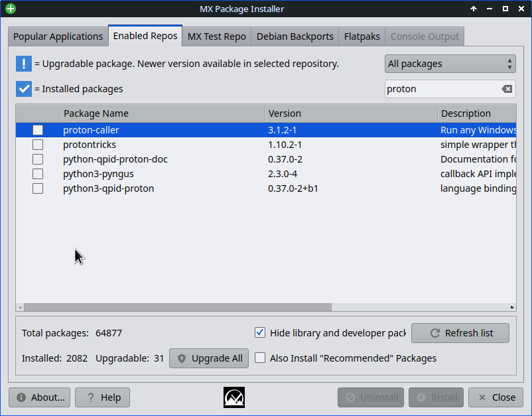Select the Enabled Repos tab
This screenshot has width=532, height=416.
[145, 36]
